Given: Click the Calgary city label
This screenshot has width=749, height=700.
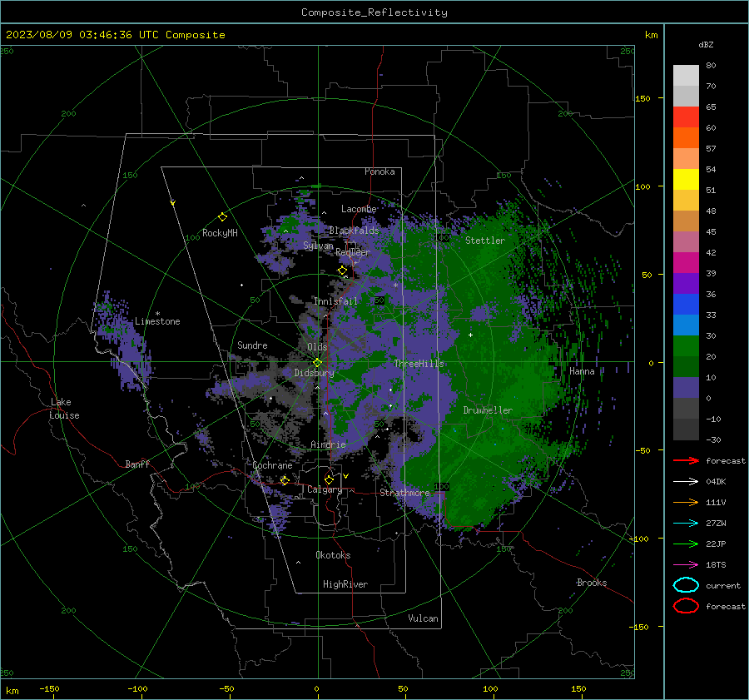Looking at the screenshot, I should (x=325, y=489).
